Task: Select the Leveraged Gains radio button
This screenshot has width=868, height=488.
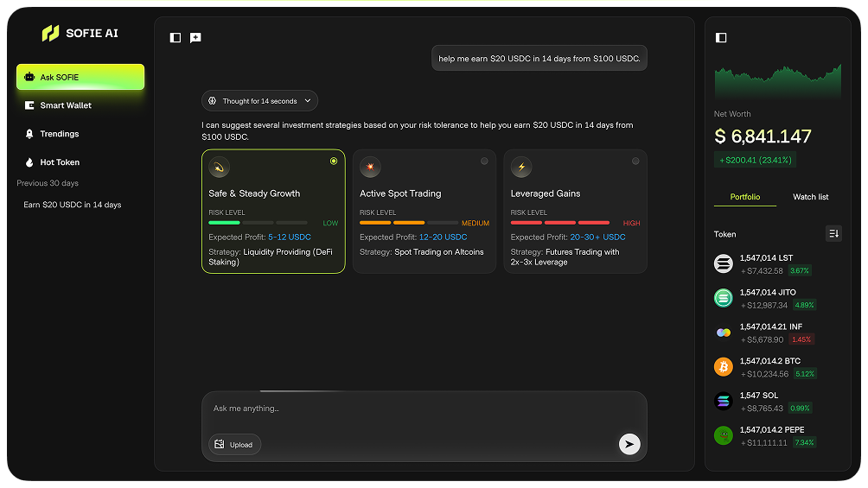Action: tap(635, 161)
